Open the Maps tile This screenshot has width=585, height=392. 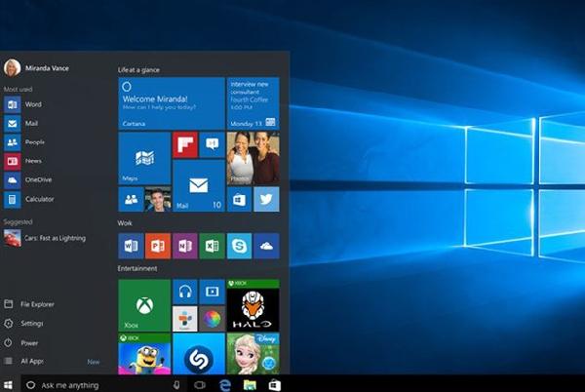pos(144,158)
